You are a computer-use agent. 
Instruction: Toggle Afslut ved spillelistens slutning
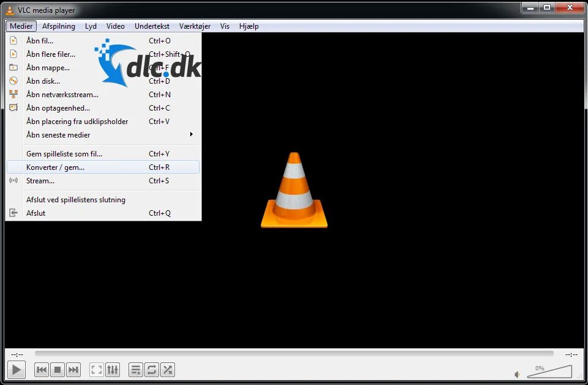click(x=103, y=200)
